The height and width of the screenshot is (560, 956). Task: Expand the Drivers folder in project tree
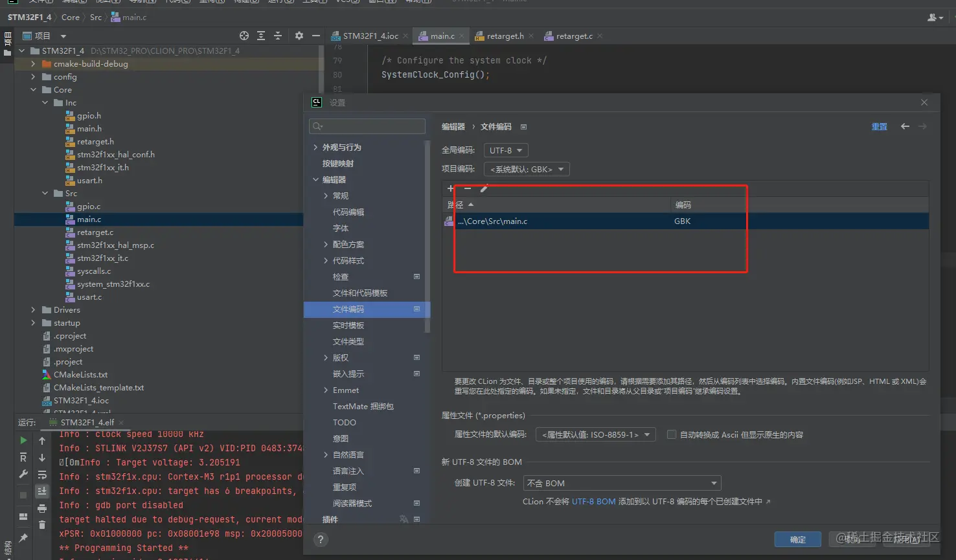[x=33, y=310]
